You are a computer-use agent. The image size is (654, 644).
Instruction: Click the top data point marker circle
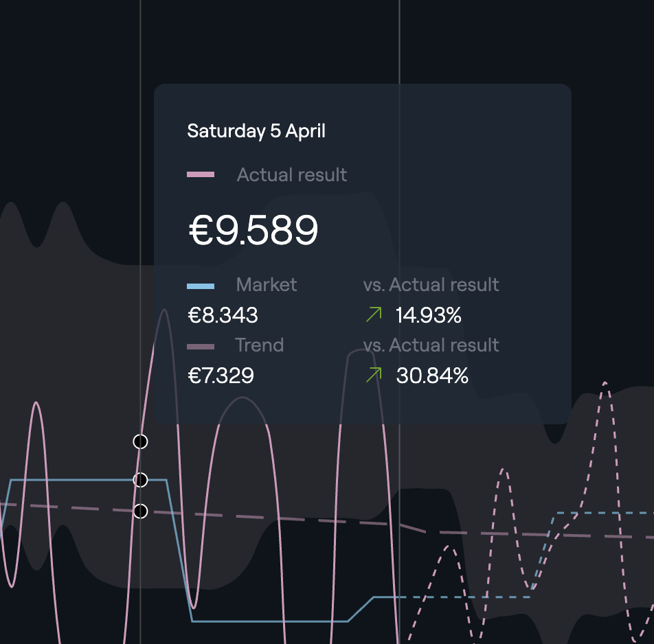(x=140, y=441)
